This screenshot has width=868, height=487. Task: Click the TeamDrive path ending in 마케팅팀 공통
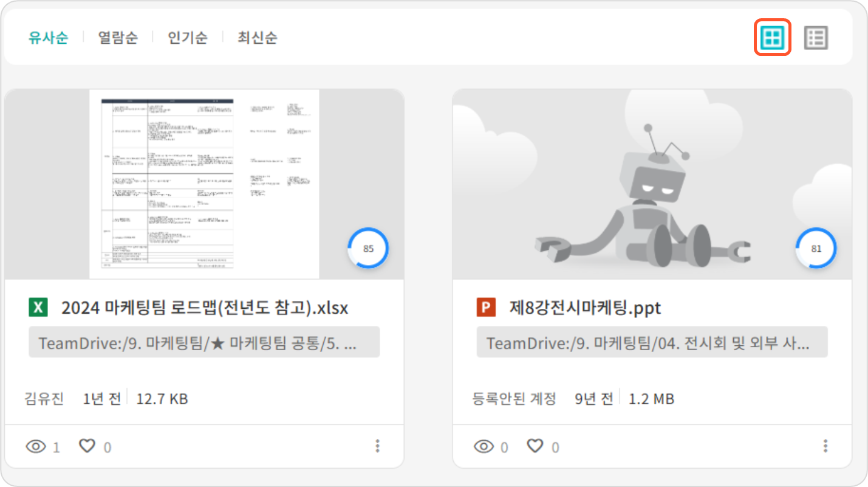pyautogui.click(x=204, y=342)
